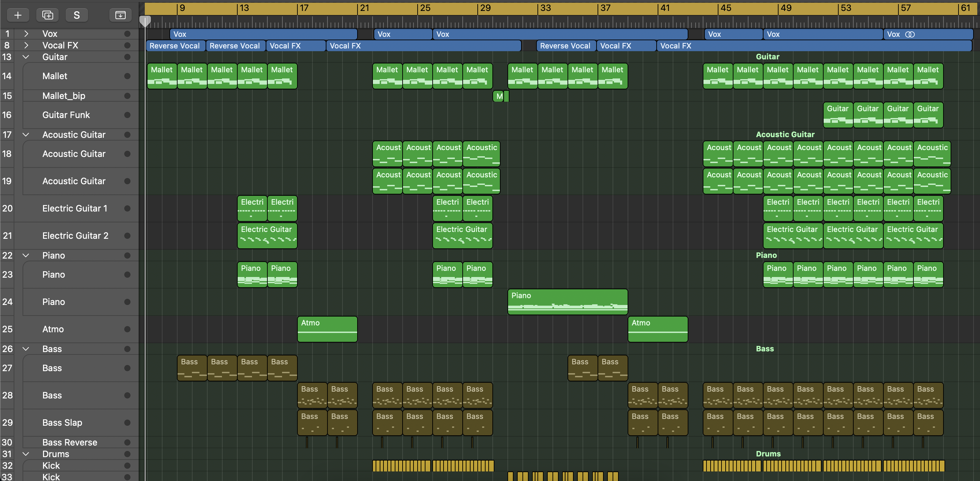Select first Electric Guitar region on track 21
Screen dimensions: 980x481
[267, 236]
